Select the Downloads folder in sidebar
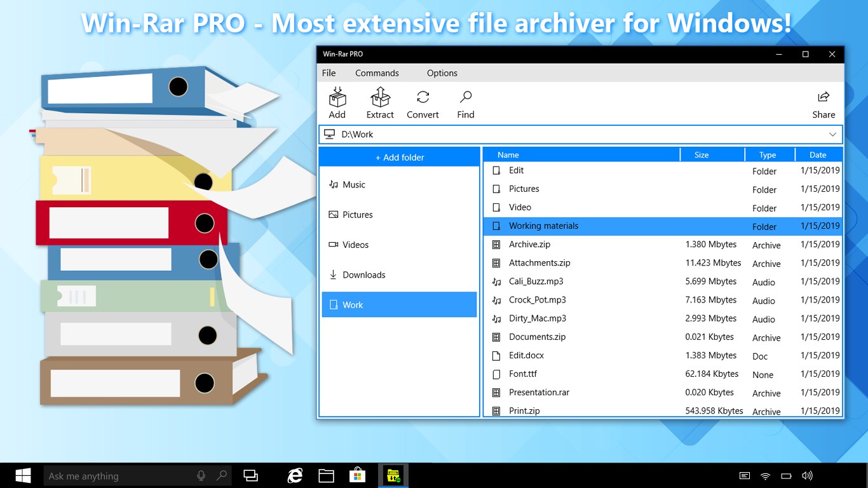The width and height of the screenshot is (868, 488). [399, 274]
